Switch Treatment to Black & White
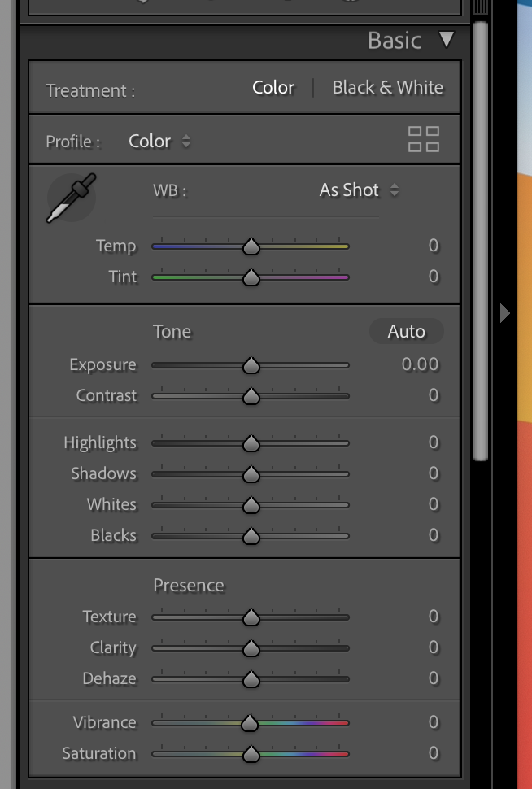 (x=388, y=86)
